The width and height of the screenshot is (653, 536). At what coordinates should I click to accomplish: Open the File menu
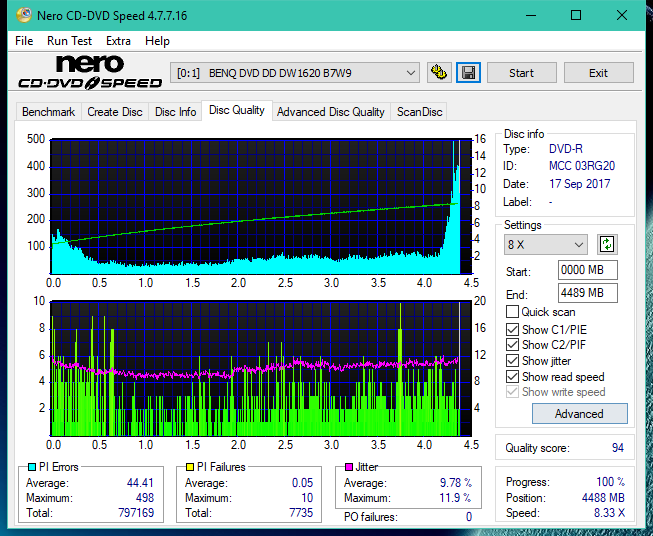[24, 41]
